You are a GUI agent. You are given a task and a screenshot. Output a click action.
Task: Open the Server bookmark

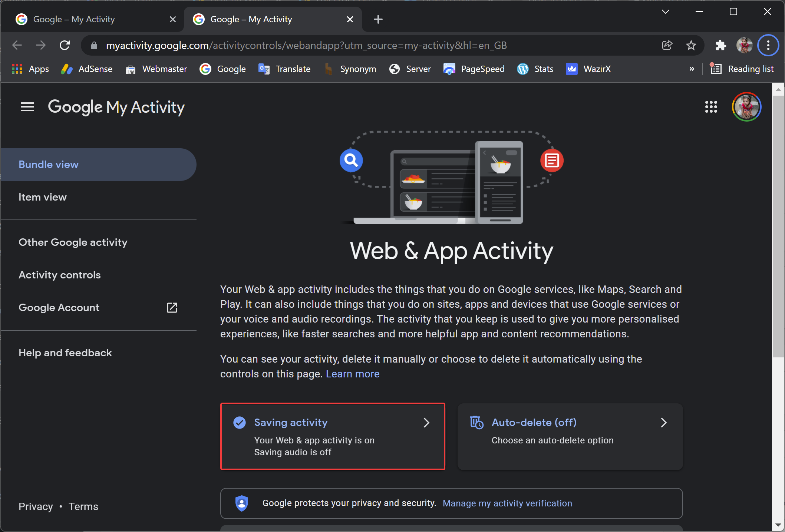click(410, 69)
